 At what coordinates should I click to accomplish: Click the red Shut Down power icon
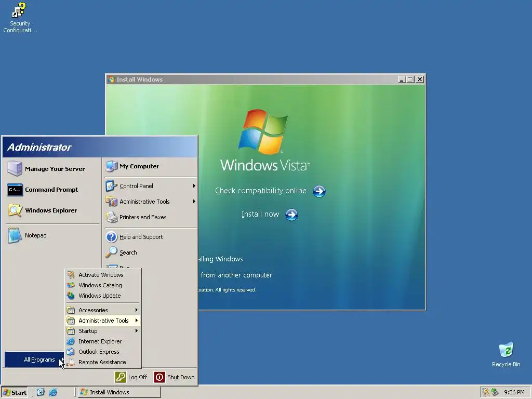pos(159,377)
